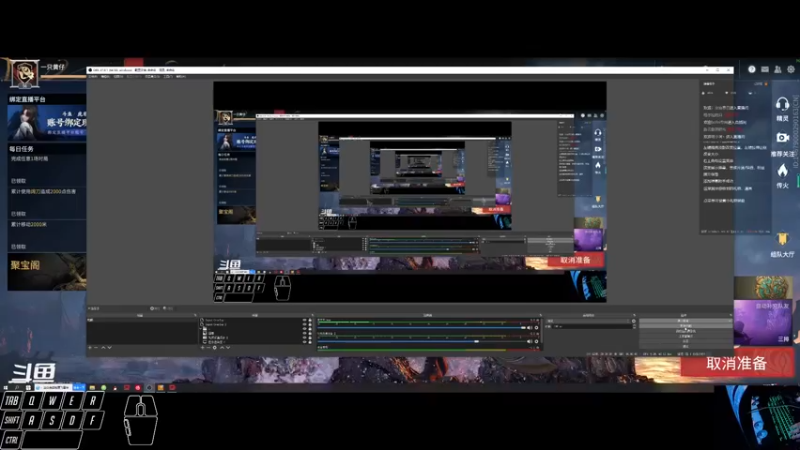Click the 传火 flame icon
800x450 pixels.
[782, 170]
